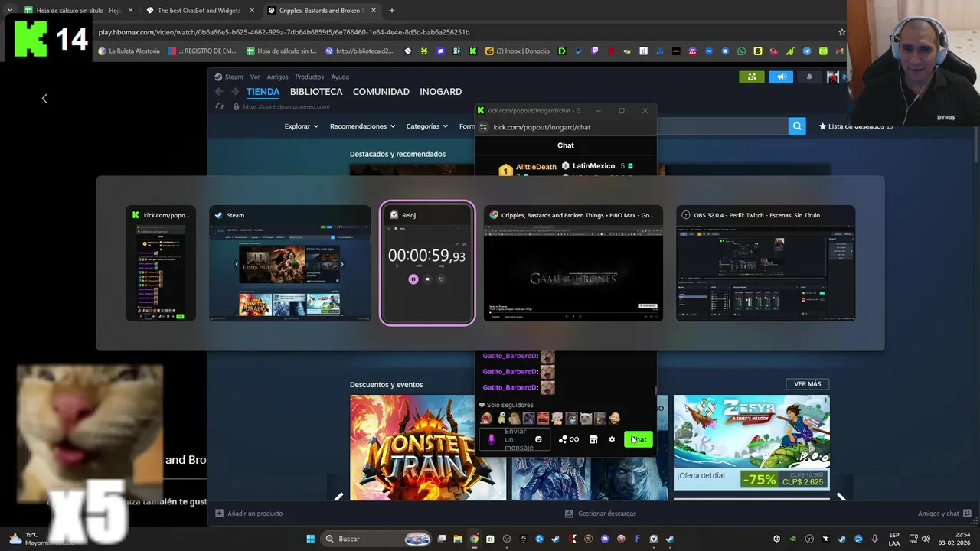Screen dimensions: 980x551
Task: Click the Buscar taskbar search box
Action: 377,539
